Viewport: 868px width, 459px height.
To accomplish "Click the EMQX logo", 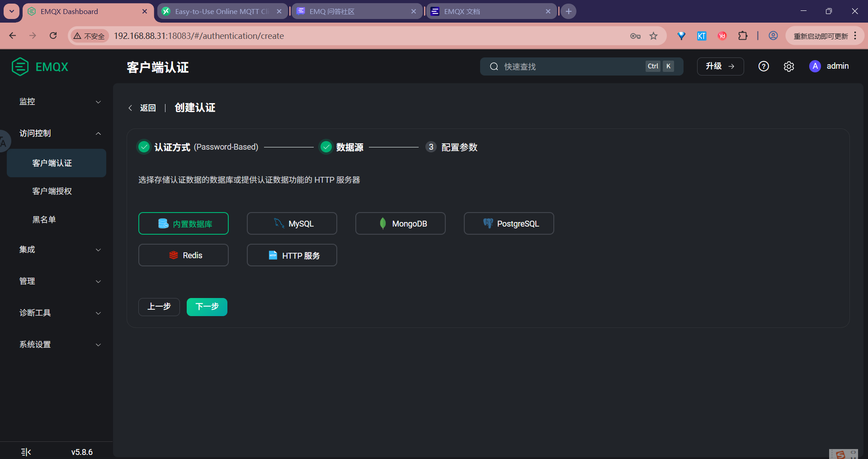I will tap(40, 67).
